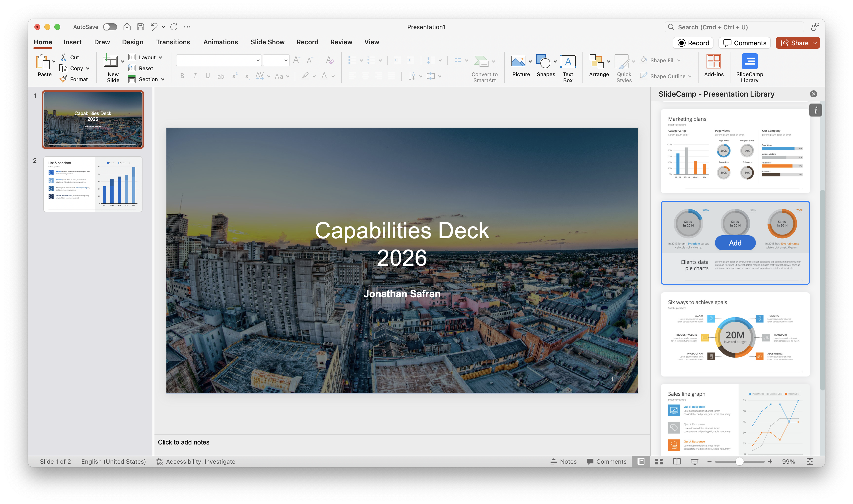Click the blue Add button

tap(735, 243)
